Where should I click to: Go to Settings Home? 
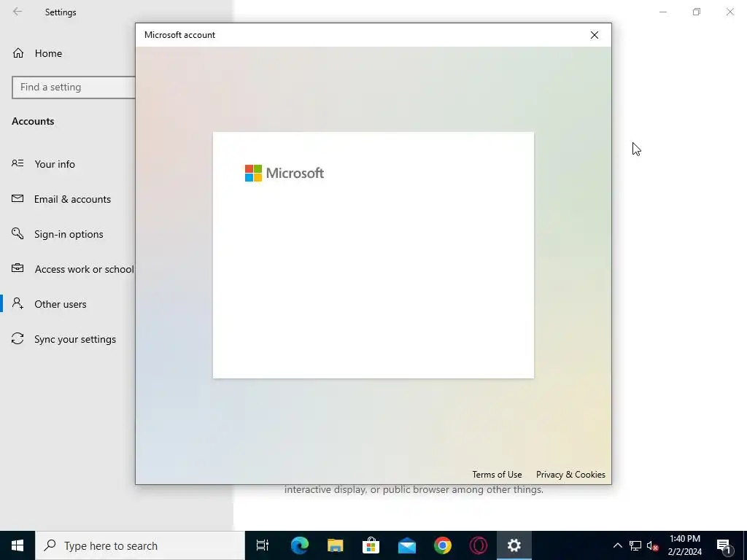click(48, 53)
